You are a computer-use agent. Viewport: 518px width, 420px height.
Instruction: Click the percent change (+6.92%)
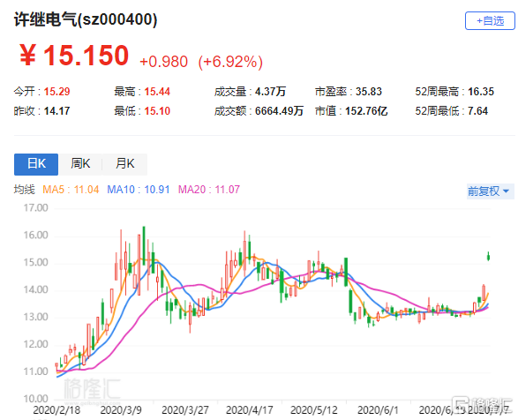click(230, 62)
